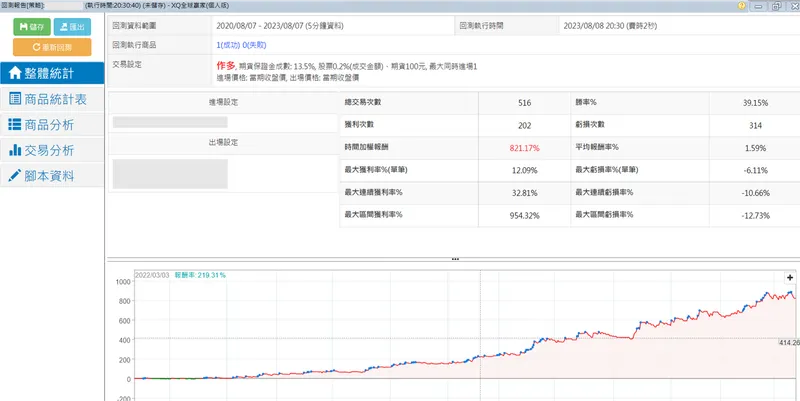Click the three-dot panel splitter handle
Screen dimensions: 800x401
click(455, 259)
